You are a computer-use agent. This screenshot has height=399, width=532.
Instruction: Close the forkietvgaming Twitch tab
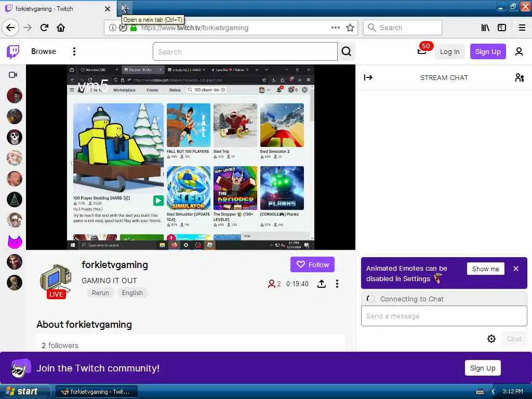click(x=107, y=9)
